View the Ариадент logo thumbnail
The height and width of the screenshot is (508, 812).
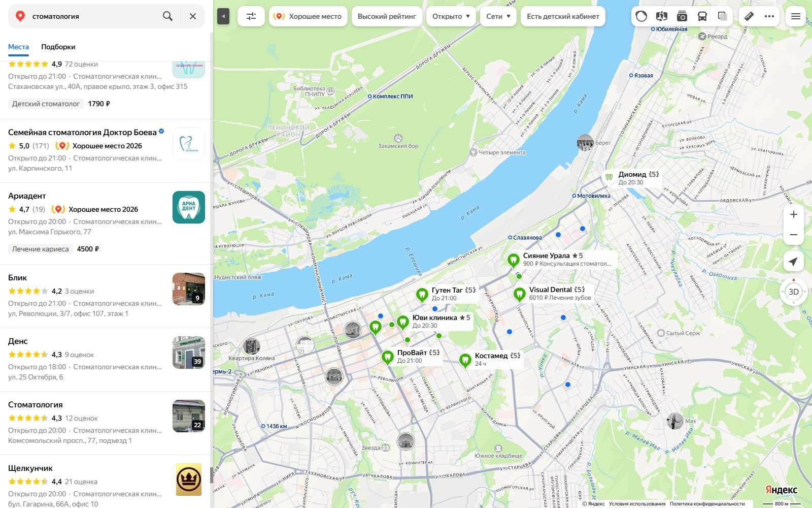pos(189,207)
